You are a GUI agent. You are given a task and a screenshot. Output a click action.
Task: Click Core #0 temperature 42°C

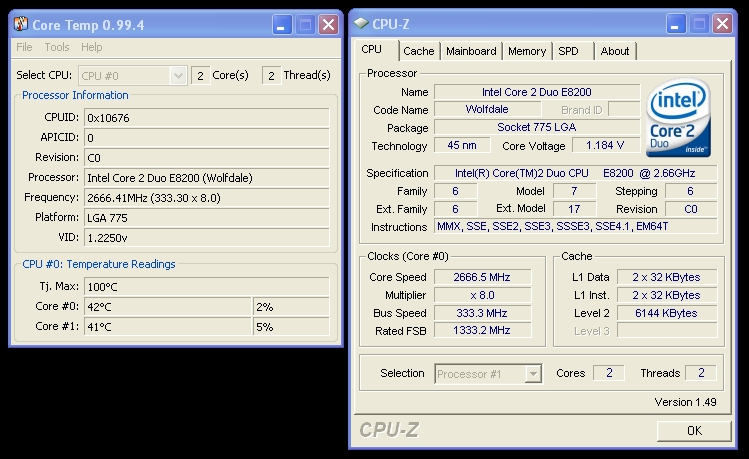coord(168,307)
